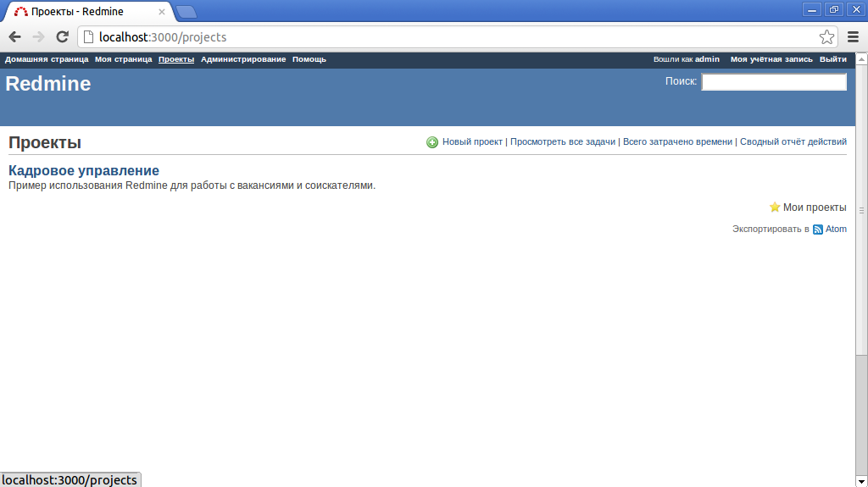868x487 pixels.
Task: Close the Проекты - Redmine tab
Action: [x=162, y=12]
